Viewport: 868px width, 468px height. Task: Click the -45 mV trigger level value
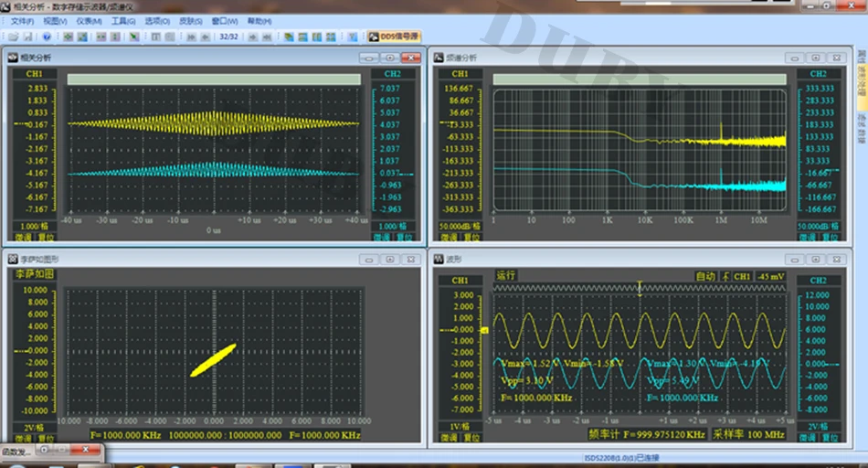coord(770,276)
